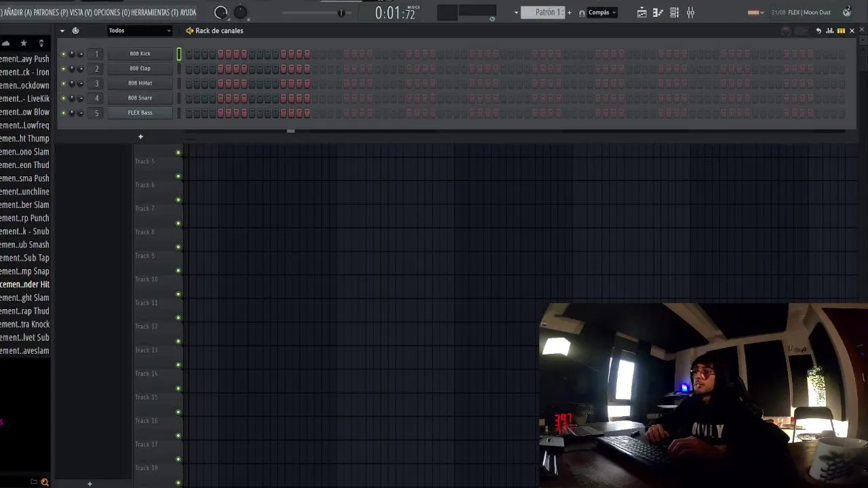This screenshot has width=868, height=488.
Task: Open the pattern dropdown arrow left of Patrón 1
Action: coord(516,12)
